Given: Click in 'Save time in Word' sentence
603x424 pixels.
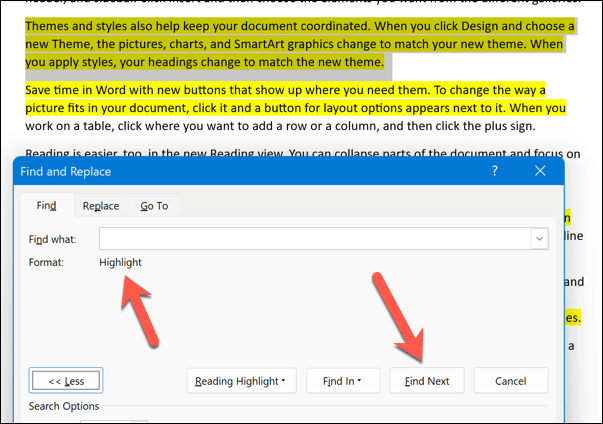Looking at the screenshot, I should coord(228,90).
